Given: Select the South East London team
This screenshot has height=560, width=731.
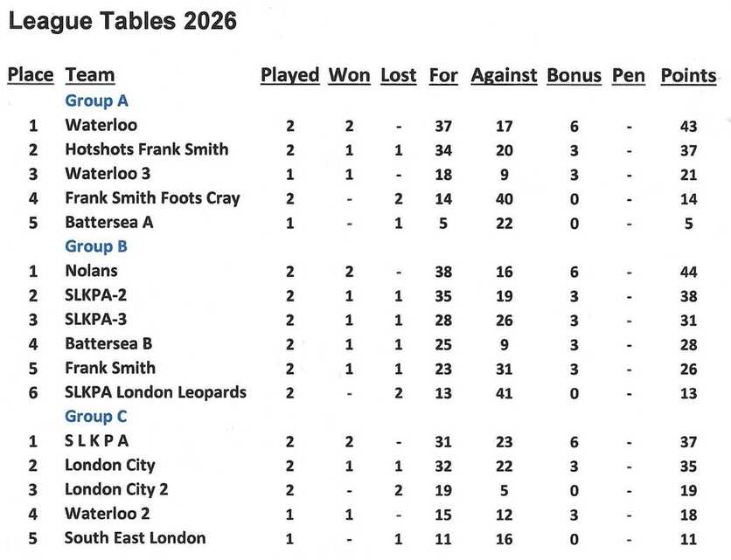Looking at the screenshot, I should (x=135, y=538).
